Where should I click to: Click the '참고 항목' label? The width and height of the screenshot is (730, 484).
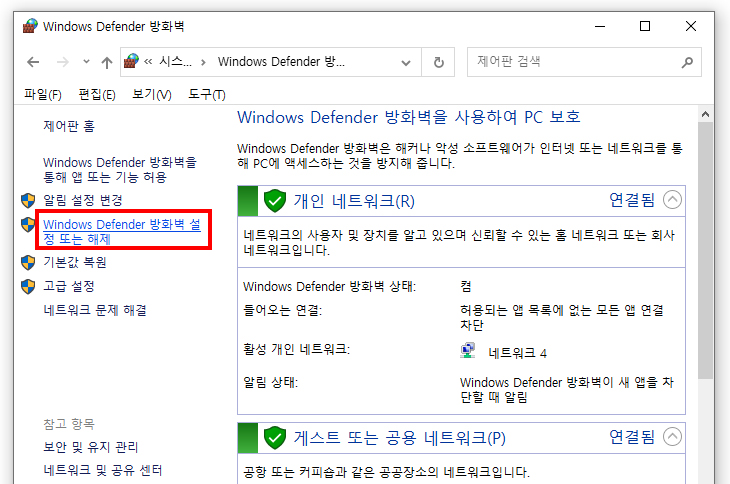(x=69, y=424)
